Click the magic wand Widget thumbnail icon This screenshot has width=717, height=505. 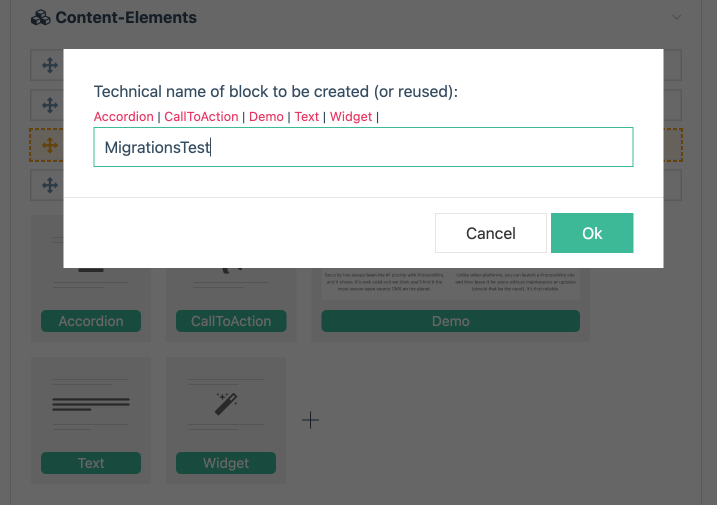pyautogui.click(x=226, y=403)
